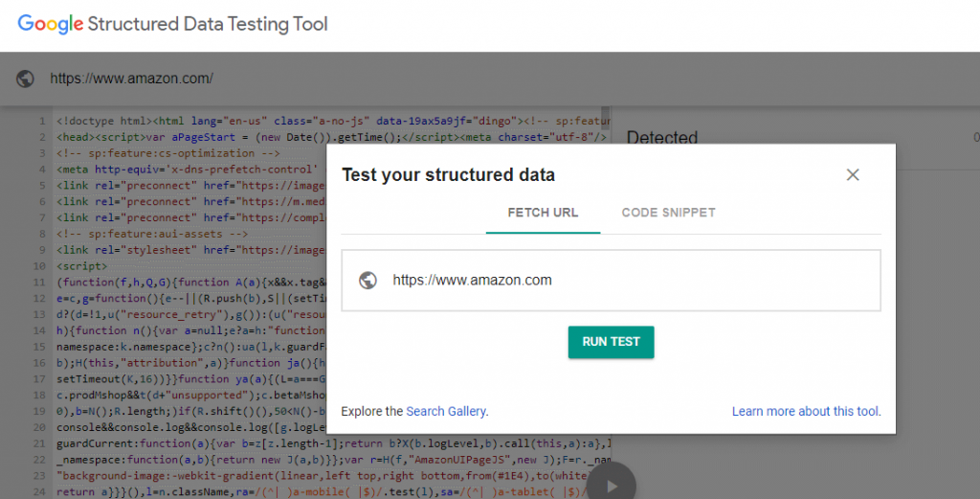Click code line 2 with aPageStart script
This screenshot has width=980, height=499.
[331, 137]
